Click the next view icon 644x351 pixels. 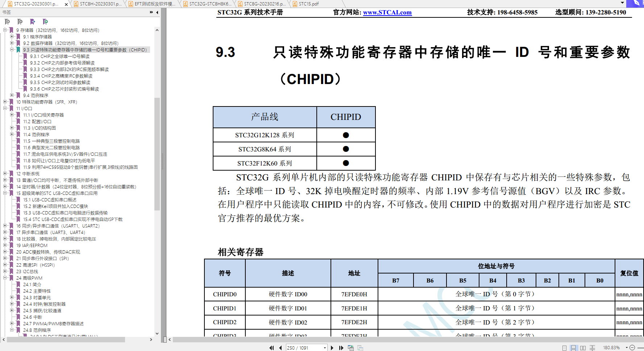click(x=360, y=348)
